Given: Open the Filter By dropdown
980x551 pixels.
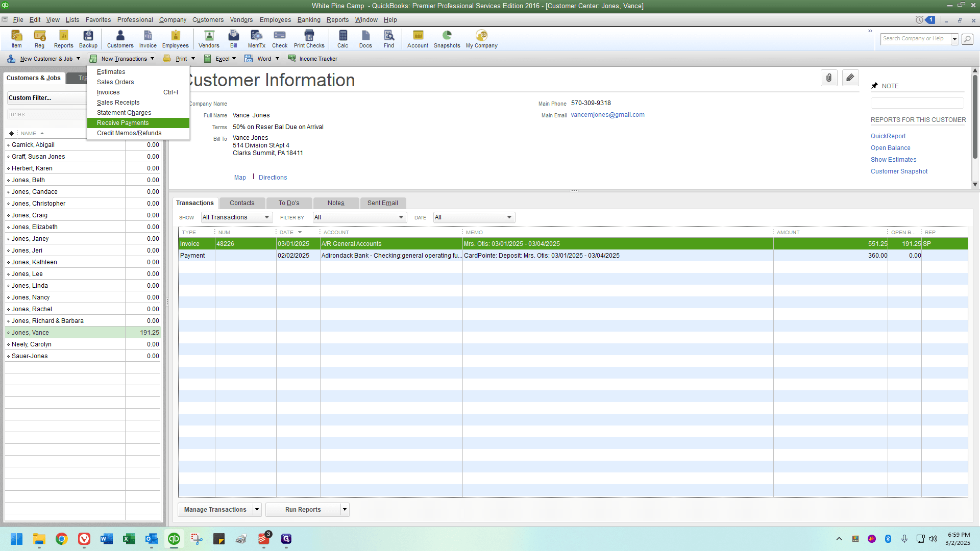Looking at the screenshot, I should [360, 217].
